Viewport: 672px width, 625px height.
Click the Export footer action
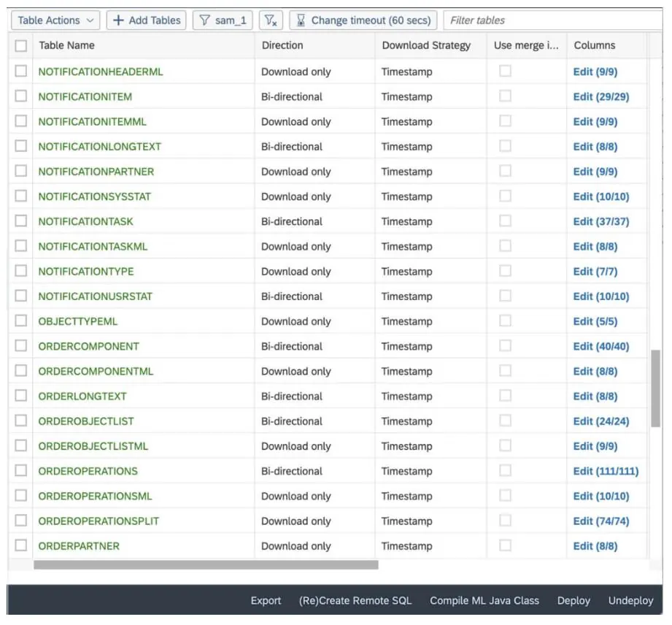[x=266, y=601]
